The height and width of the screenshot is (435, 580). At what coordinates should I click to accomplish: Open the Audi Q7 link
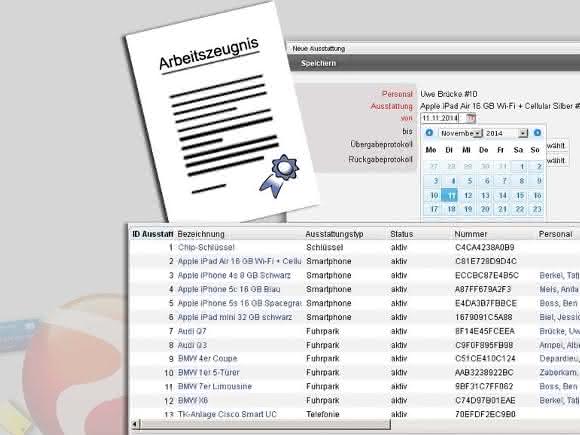(x=192, y=331)
